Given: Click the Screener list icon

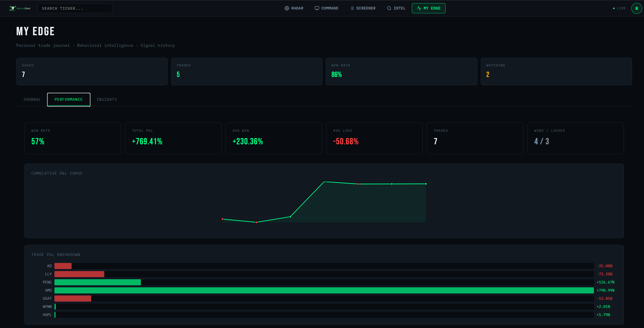Looking at the screenshot, I should pos(352,8).
